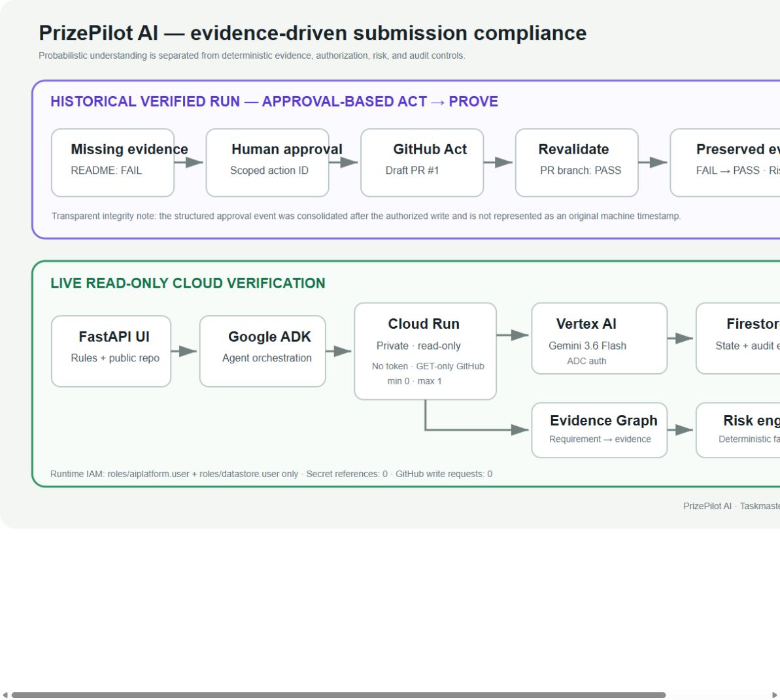Click the arrow from FastAPI UI to Google ADK
The image size is (780, 700).
(x=184, y=351)
